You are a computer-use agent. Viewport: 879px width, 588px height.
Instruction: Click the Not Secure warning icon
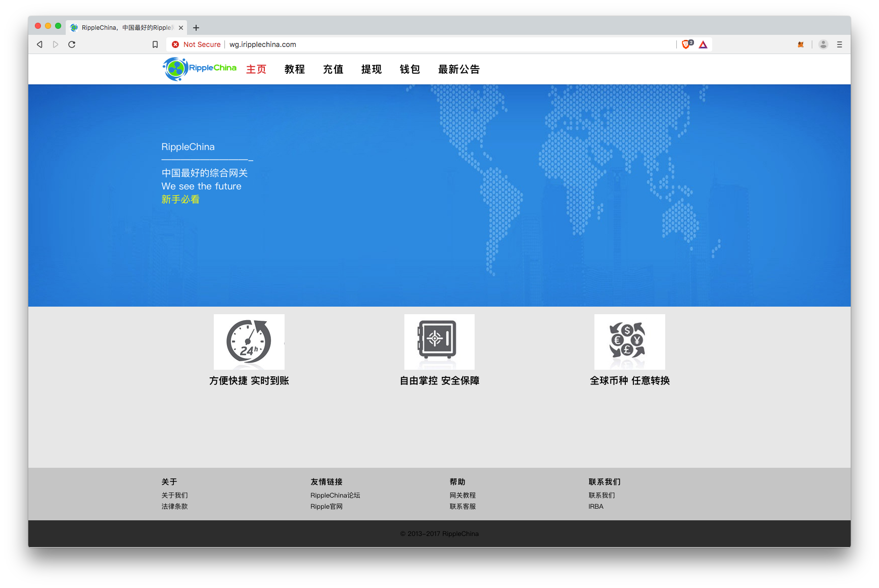(175, 44)
